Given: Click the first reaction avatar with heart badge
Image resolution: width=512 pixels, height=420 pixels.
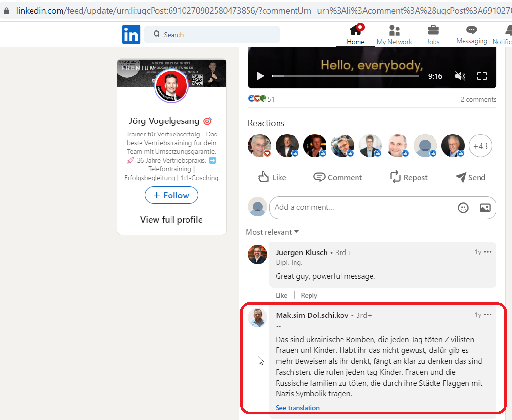Looking at the screenshot, I should (260, 146).
